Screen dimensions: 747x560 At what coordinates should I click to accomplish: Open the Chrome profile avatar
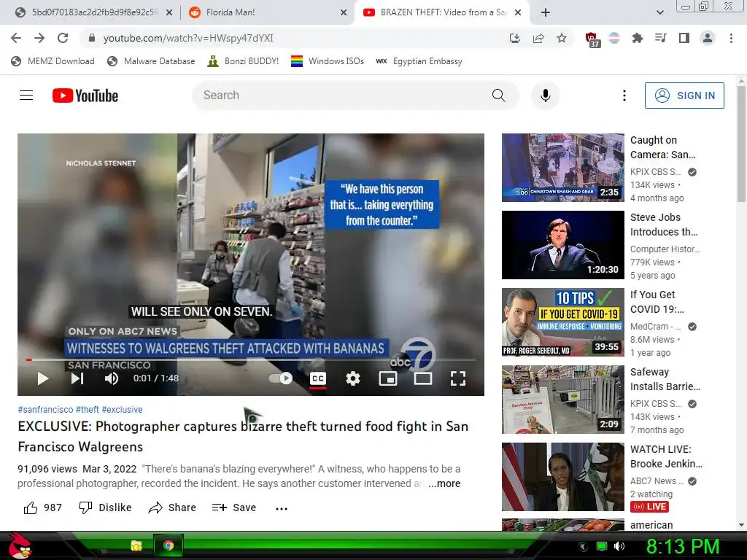coord(708,38)
